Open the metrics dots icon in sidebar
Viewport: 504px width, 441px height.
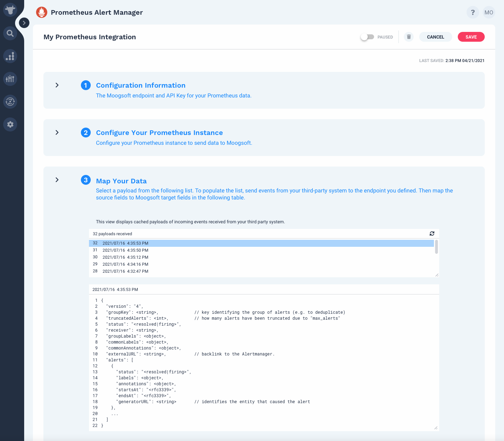(x=10, y=56)
